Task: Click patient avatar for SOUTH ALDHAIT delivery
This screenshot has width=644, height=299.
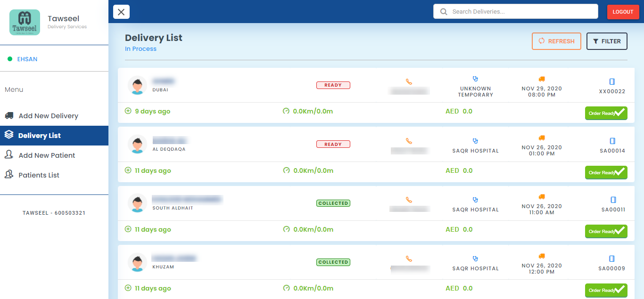Action: coord(137,203)
